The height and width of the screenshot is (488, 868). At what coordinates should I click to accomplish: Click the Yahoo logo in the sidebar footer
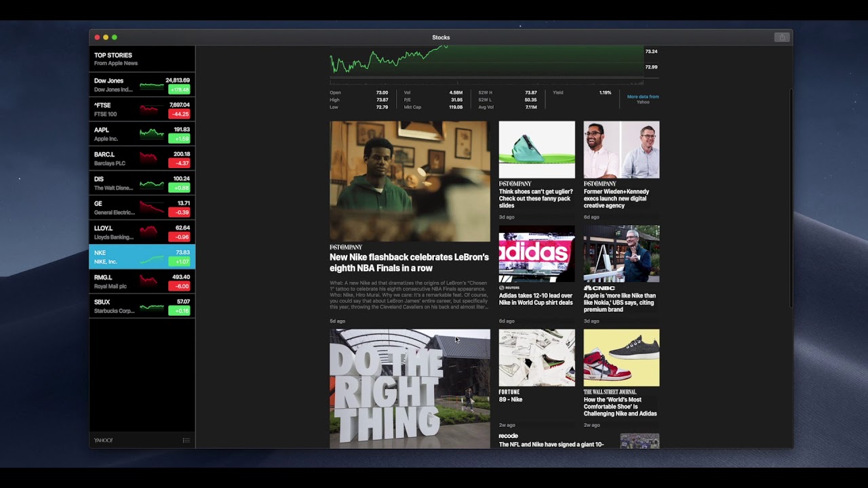[x=104, y=441]
